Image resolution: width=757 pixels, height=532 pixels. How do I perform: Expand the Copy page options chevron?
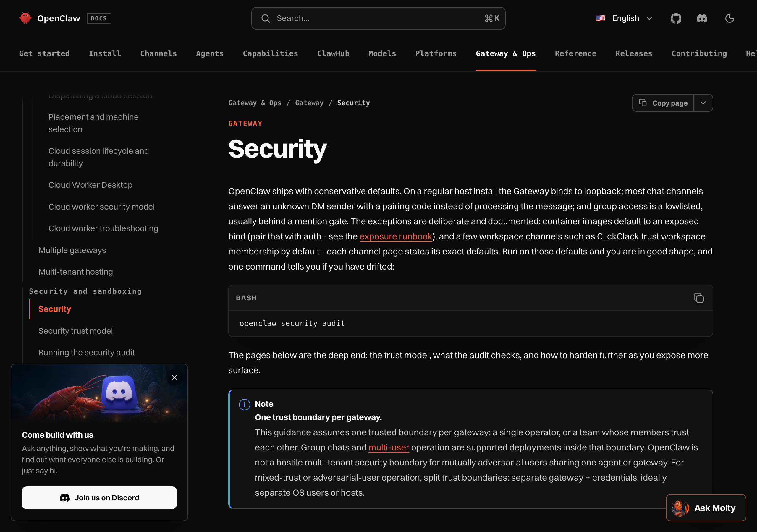(703, 103)
